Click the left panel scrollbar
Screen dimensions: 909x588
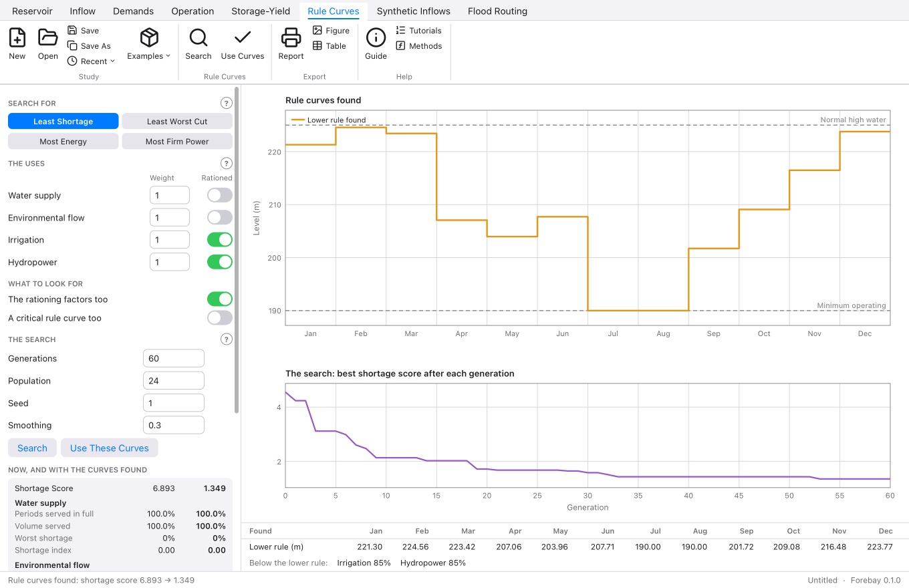(x=237, y=251)
